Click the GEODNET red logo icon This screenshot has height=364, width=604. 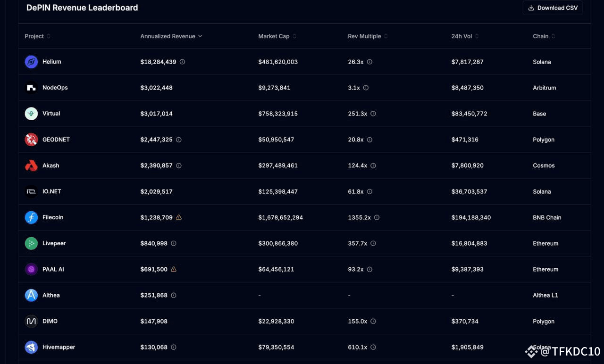tap(31, 140)
